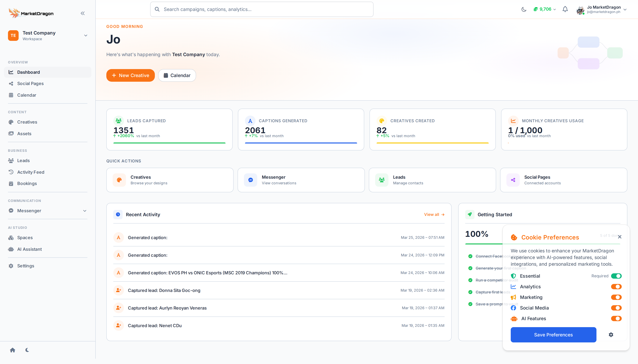Click the home icon at sidebar bottom
Viewport: 638px width, 364px height.
coord(12,350)
